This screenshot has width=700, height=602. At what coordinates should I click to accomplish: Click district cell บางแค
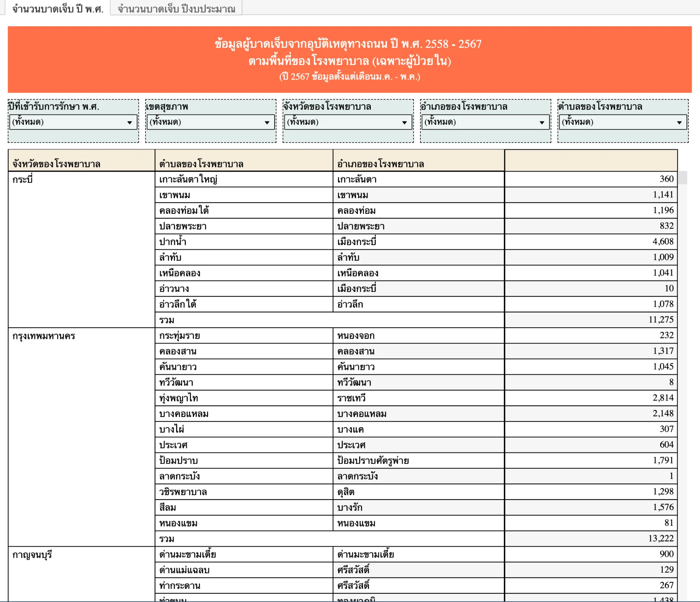tap(419, 429)
